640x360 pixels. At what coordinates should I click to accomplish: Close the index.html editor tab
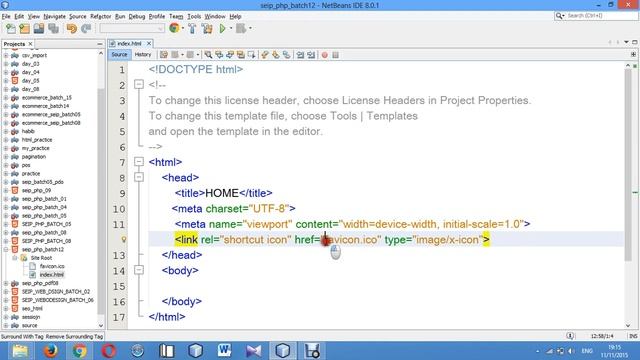click(x=149, y=43)
